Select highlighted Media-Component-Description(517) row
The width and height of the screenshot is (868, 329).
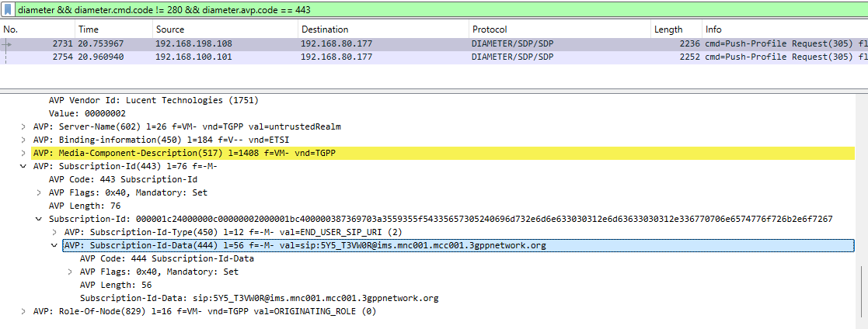(x=443, y=153)
